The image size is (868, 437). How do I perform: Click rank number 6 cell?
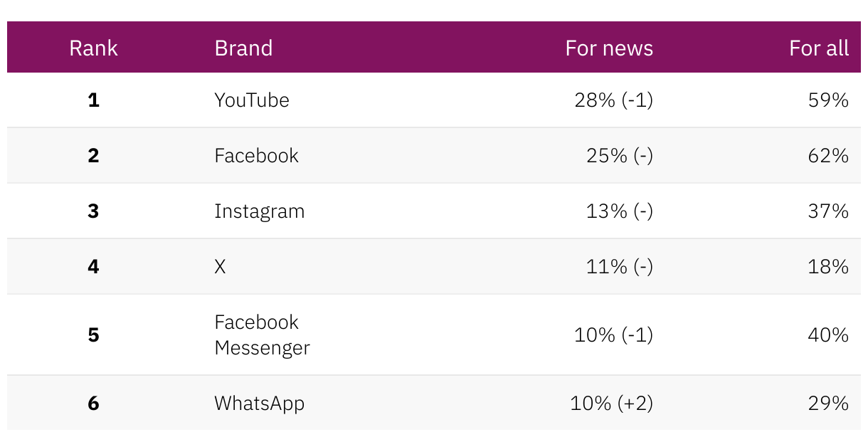[x=93, y=404]
